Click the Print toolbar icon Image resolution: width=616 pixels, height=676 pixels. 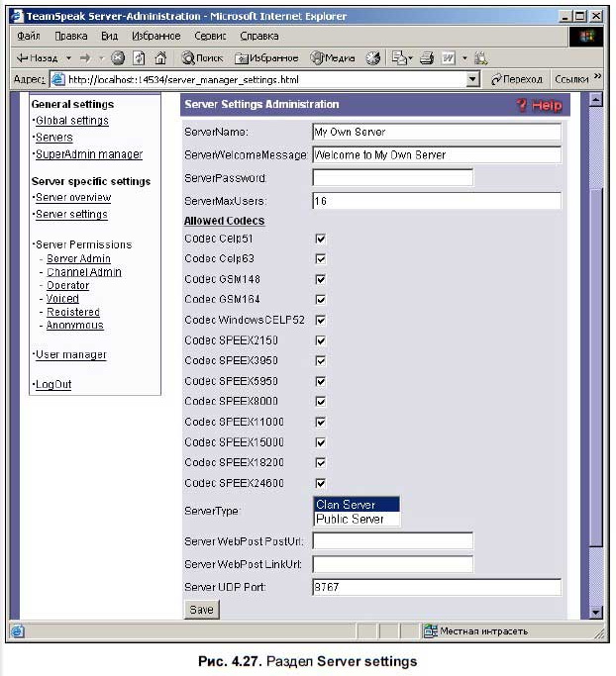pos(427,58)
